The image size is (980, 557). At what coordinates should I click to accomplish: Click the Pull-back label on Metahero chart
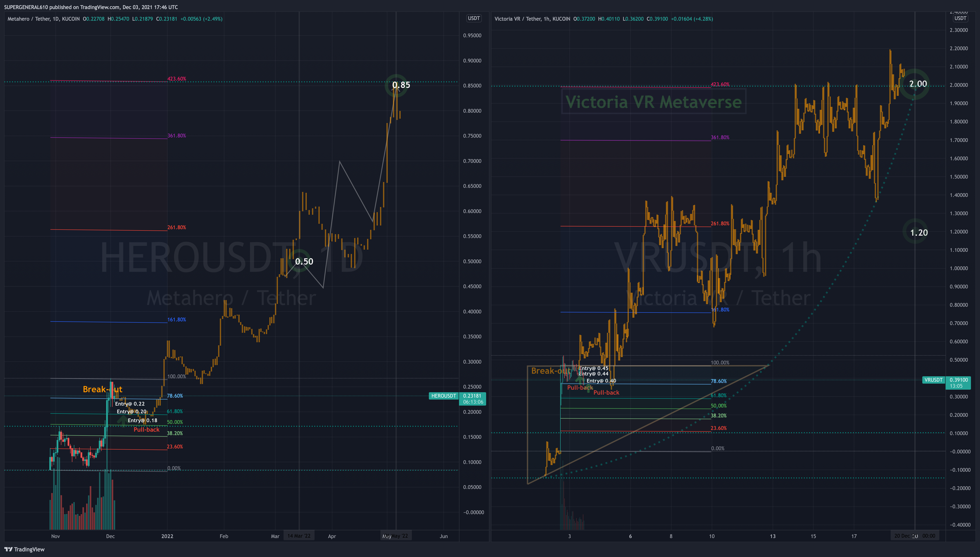146,430
